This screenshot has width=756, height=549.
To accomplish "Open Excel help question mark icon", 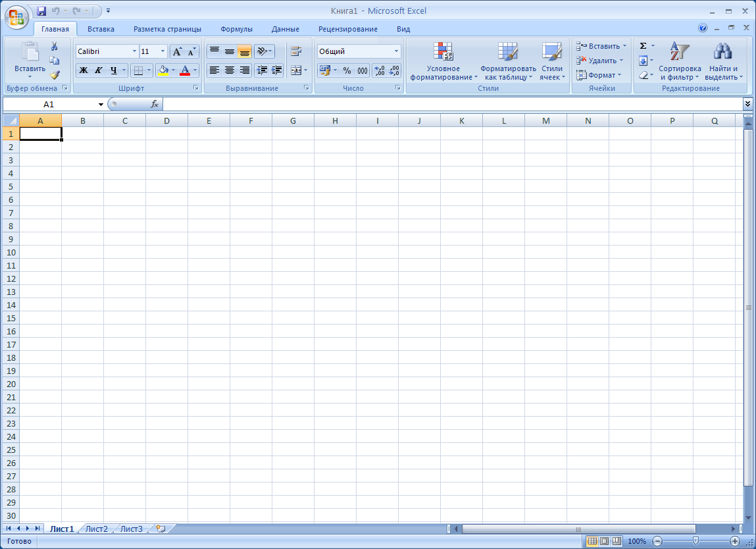I will point(703,28).
